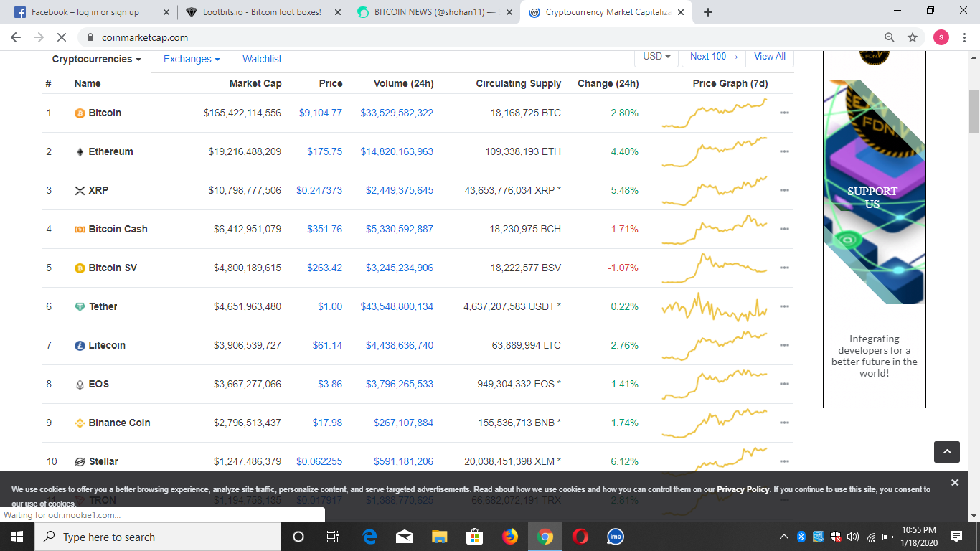
Task: Open Chrome profile avatar in the toolbar
Action: pos(941,36)
